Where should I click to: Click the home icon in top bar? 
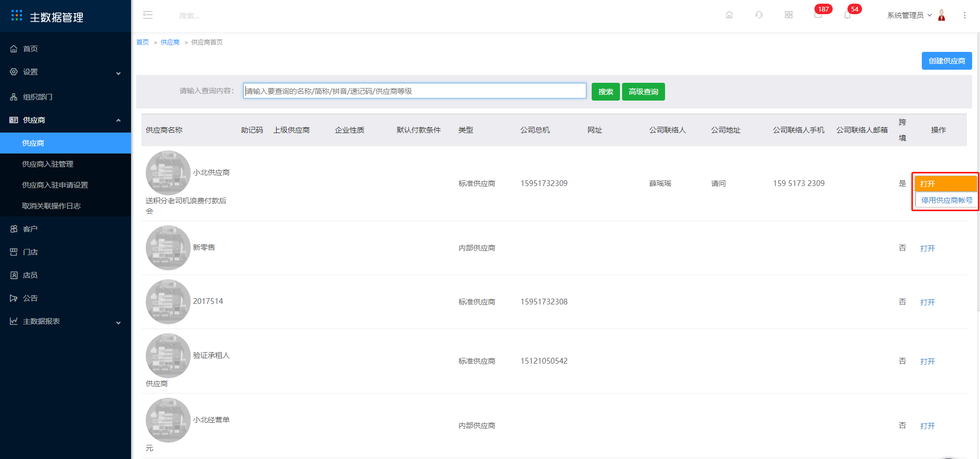729,15
